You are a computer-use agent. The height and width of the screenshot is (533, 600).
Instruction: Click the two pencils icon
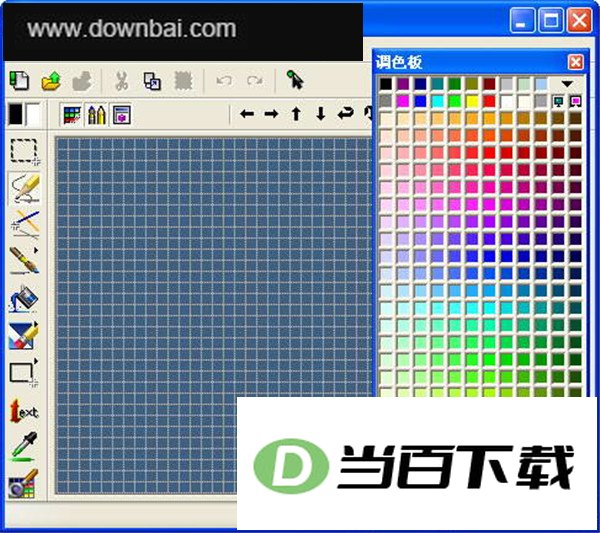point(97,114)
